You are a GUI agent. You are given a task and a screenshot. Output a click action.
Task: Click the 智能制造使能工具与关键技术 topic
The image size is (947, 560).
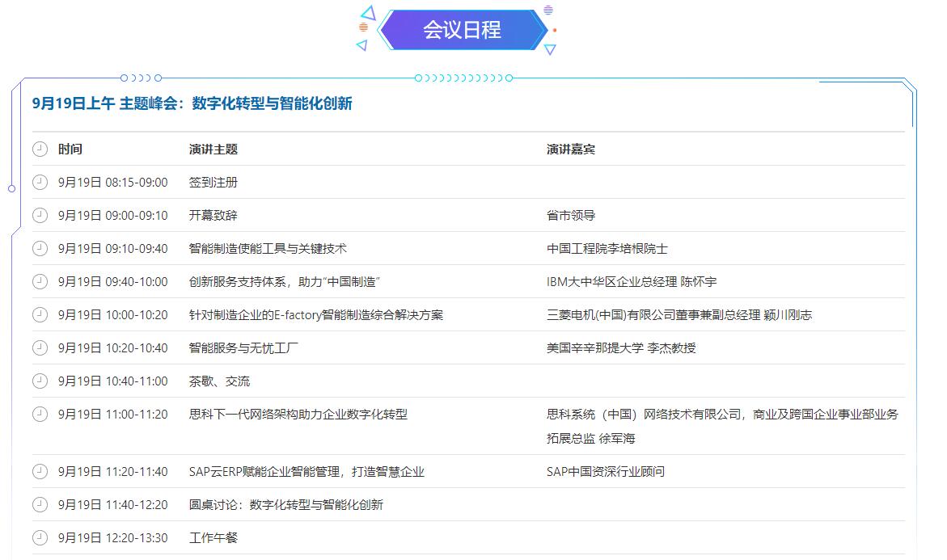coord(268,249)
